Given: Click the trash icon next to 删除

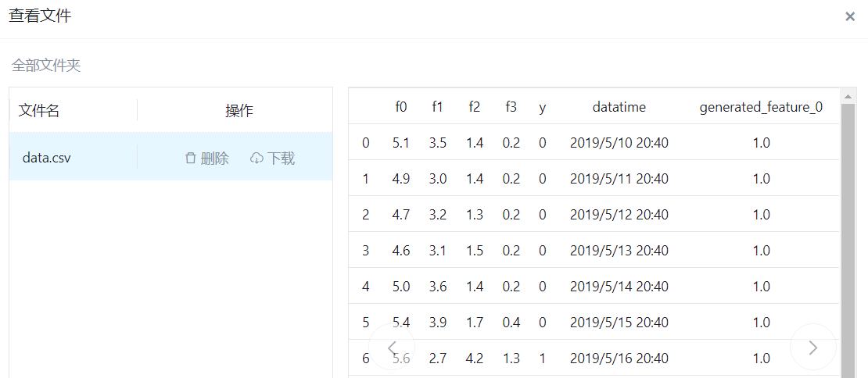Looking at the screenshot, I should click(190, 159).
